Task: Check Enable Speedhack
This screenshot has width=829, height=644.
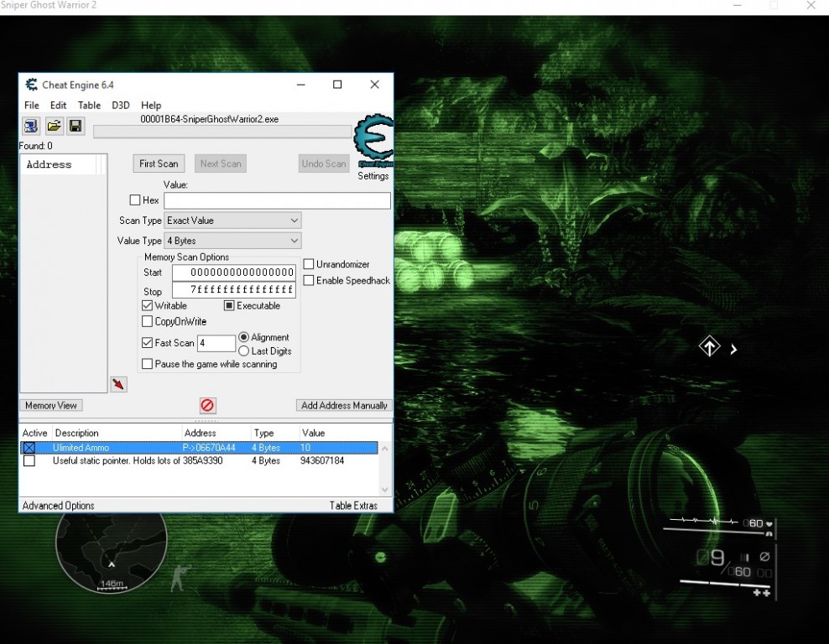Action: [309, 281]
